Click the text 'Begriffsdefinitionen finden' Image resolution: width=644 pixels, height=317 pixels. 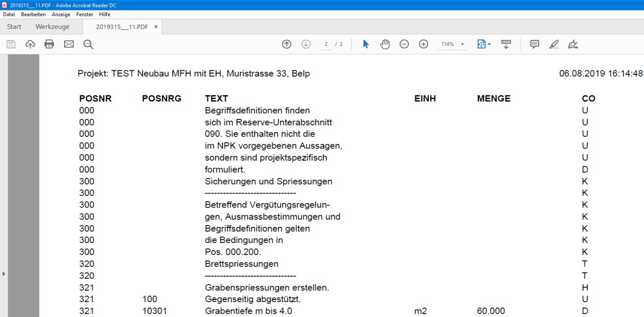257,110
